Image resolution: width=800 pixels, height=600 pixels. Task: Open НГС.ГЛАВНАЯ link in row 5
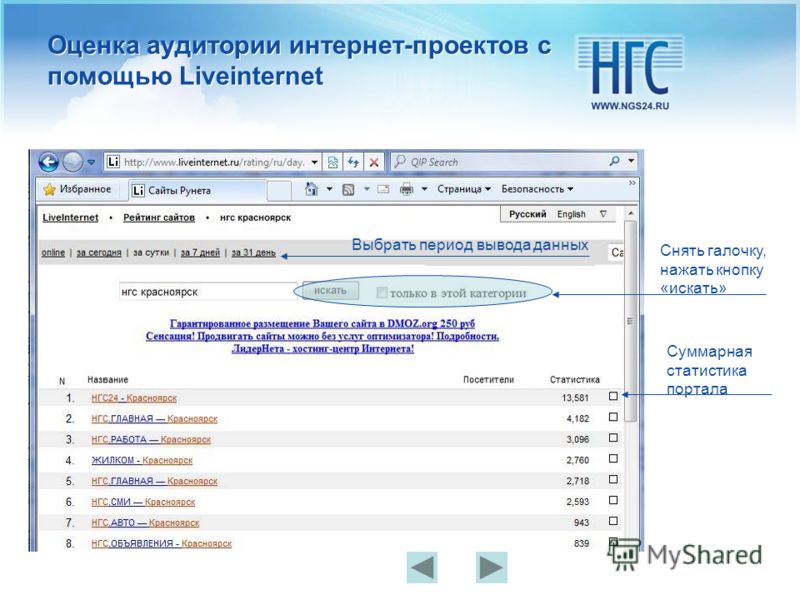pos(155,481)
